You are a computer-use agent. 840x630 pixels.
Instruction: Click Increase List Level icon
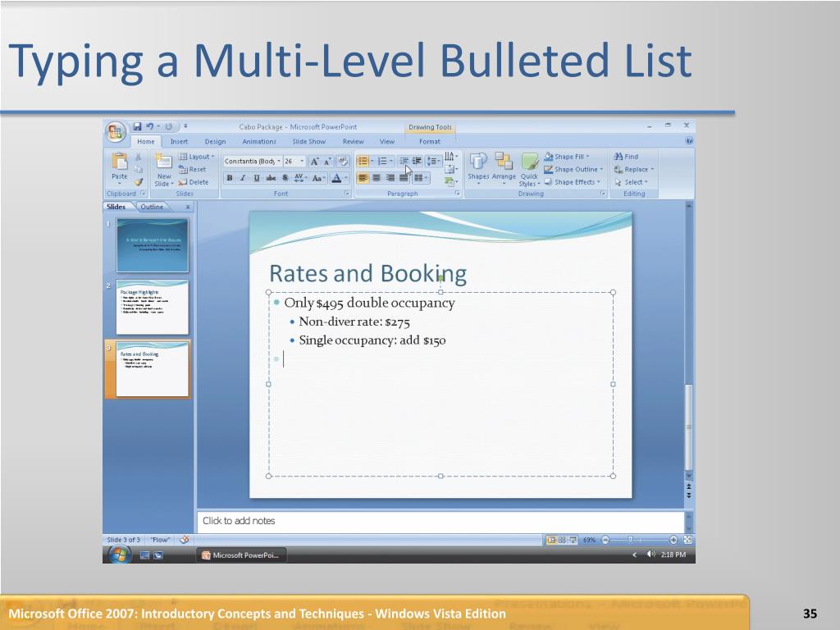pyautogui.click(x=417, y=161)
